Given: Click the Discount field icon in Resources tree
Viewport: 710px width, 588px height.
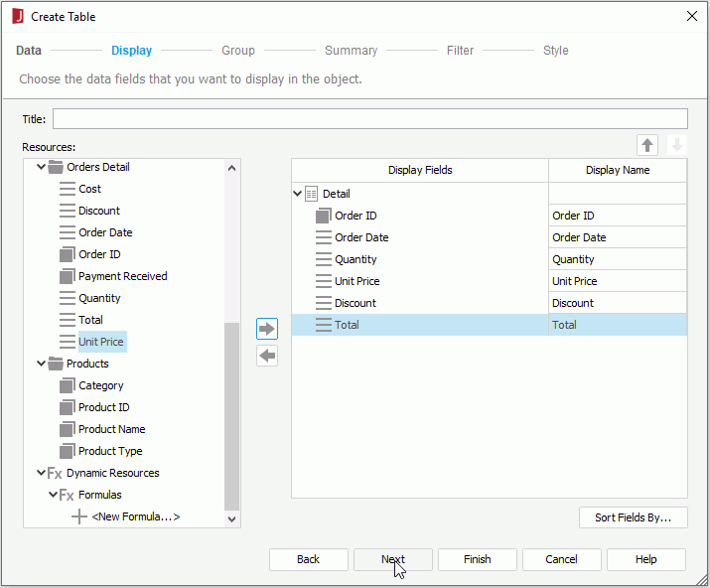Looking at the screenshot, I should click(x=68, y=211).
